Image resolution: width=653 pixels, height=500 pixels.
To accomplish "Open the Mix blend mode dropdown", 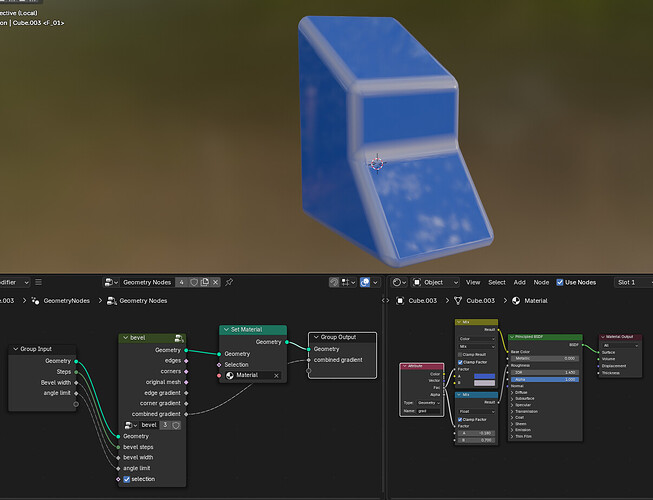I will coord(476,347).
